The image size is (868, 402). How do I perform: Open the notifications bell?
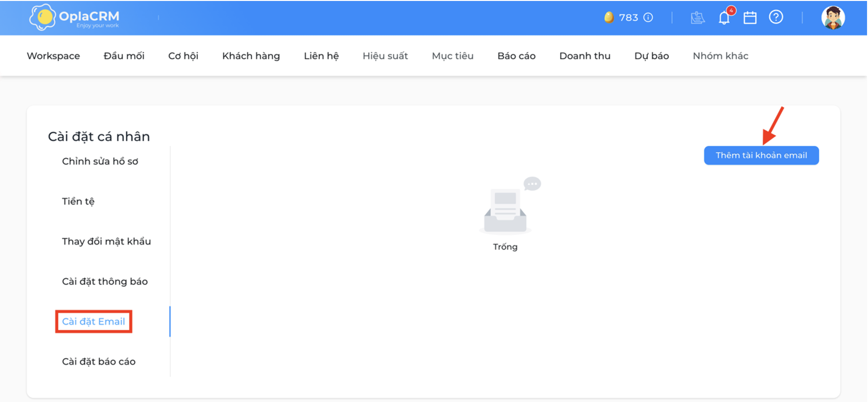point(724,18)
